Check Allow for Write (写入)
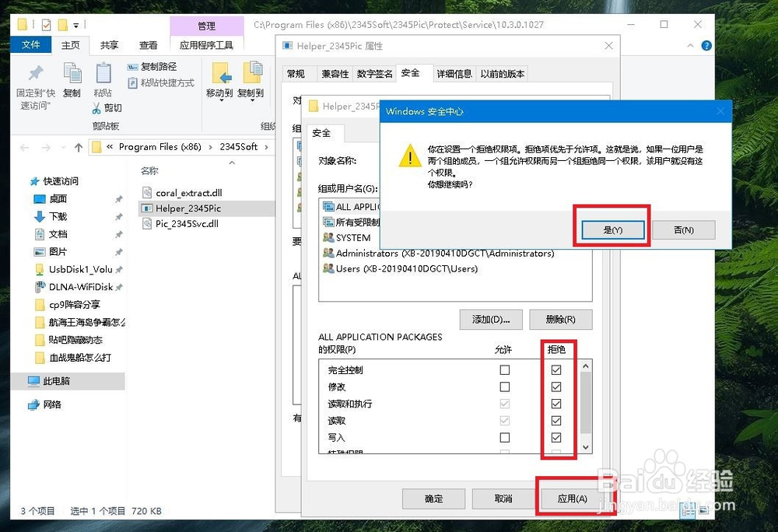 click(x=505, y=437)
